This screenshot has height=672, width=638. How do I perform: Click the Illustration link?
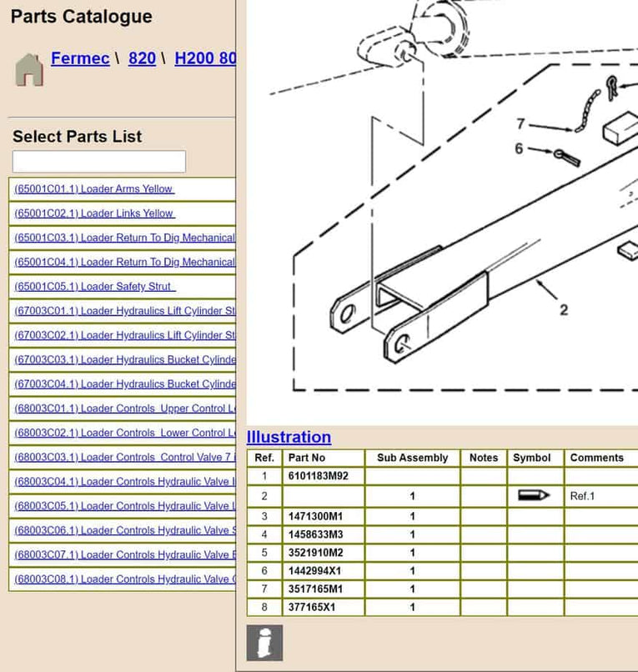289,437
